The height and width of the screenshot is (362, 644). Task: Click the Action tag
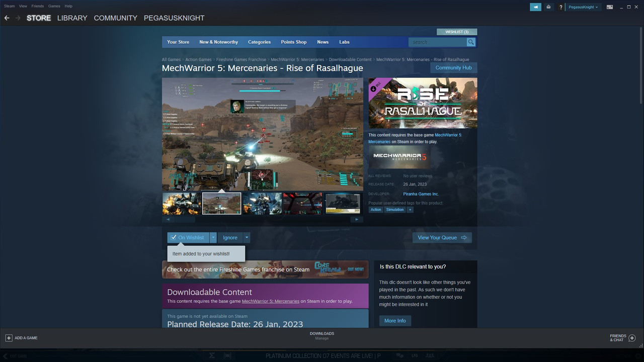(376, 210)
